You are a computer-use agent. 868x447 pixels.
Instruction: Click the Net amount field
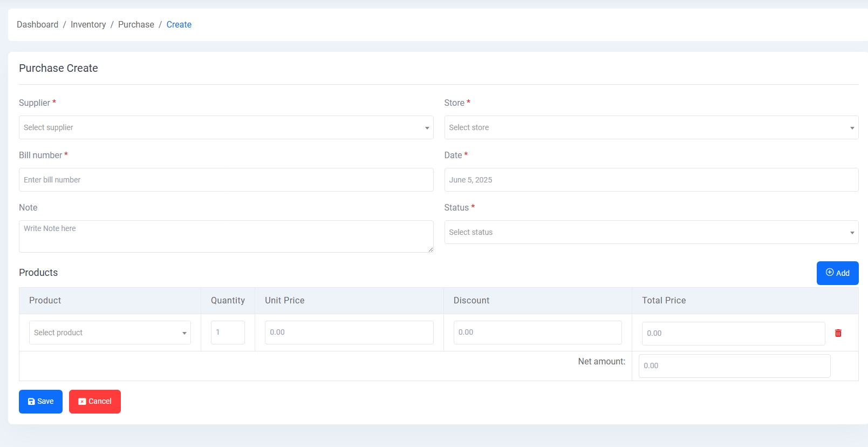[734, 366]
